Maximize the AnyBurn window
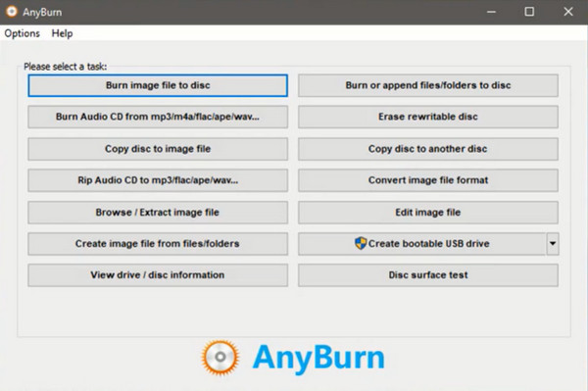 [529, 12]
